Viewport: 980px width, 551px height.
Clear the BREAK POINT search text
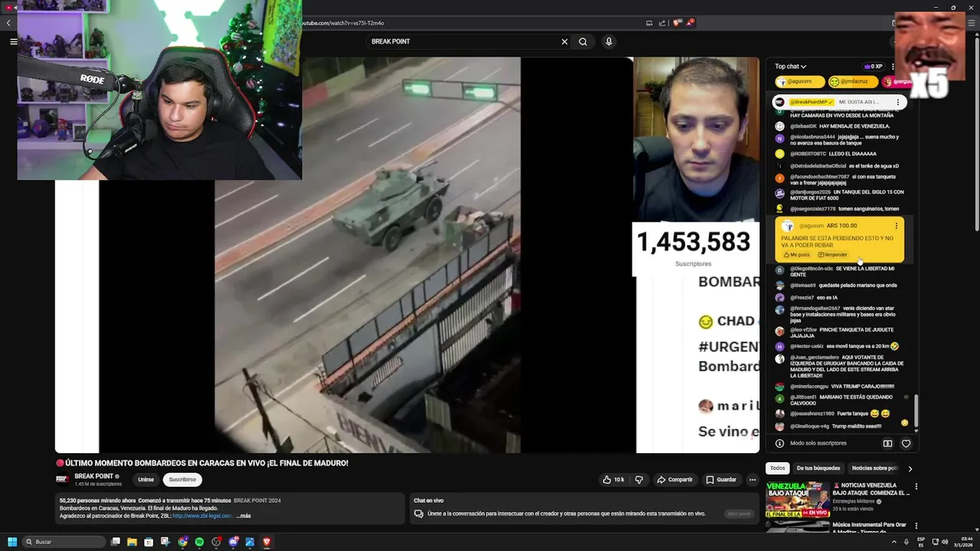pos(564,41)
